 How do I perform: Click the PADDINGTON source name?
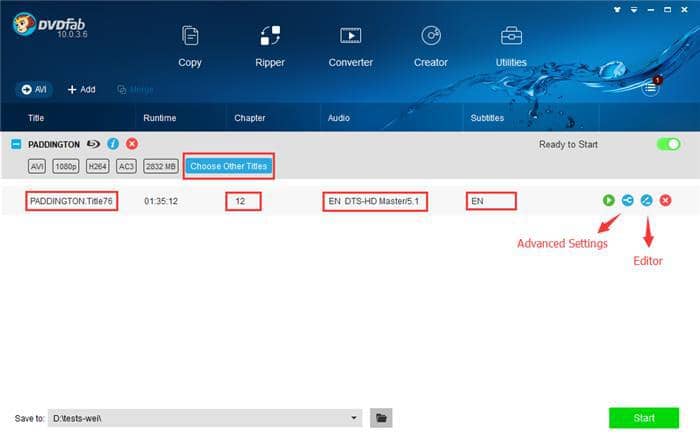coord(54,145)
